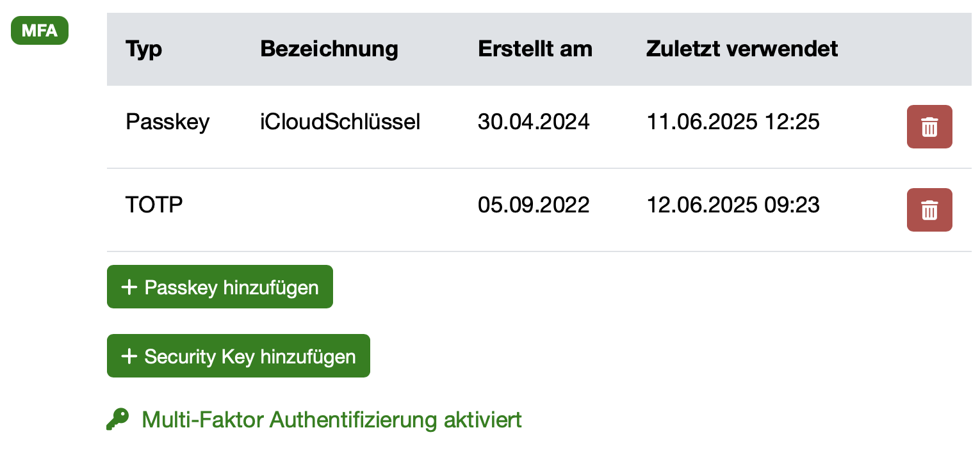The width and height of the screenshot is (980, 453).
Task: Click plus icon on Passkey hinzufügen
Action: (x=129, y=287)
